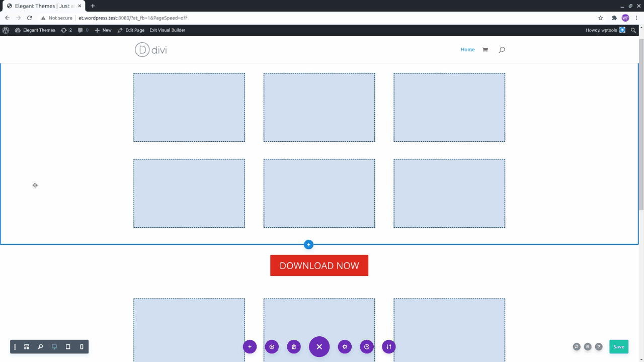
Task: Open Howdy, wptools account menu
Action: [605, 30]
